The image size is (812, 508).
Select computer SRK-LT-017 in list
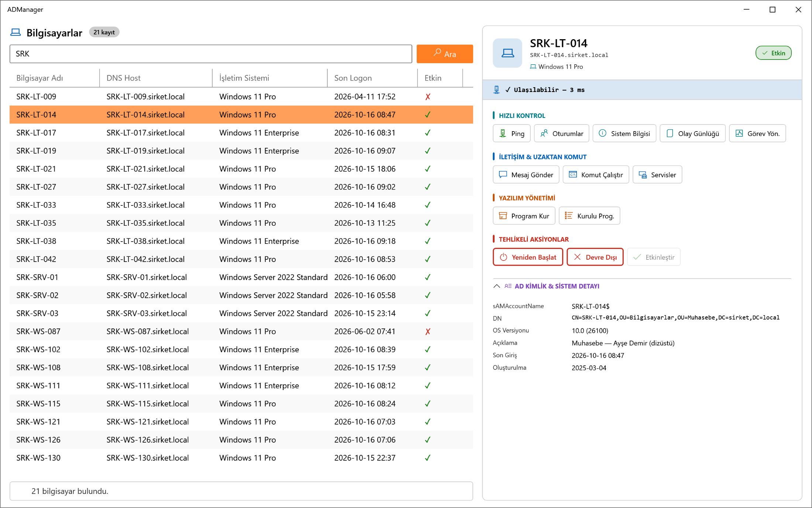tap(241, 133)
